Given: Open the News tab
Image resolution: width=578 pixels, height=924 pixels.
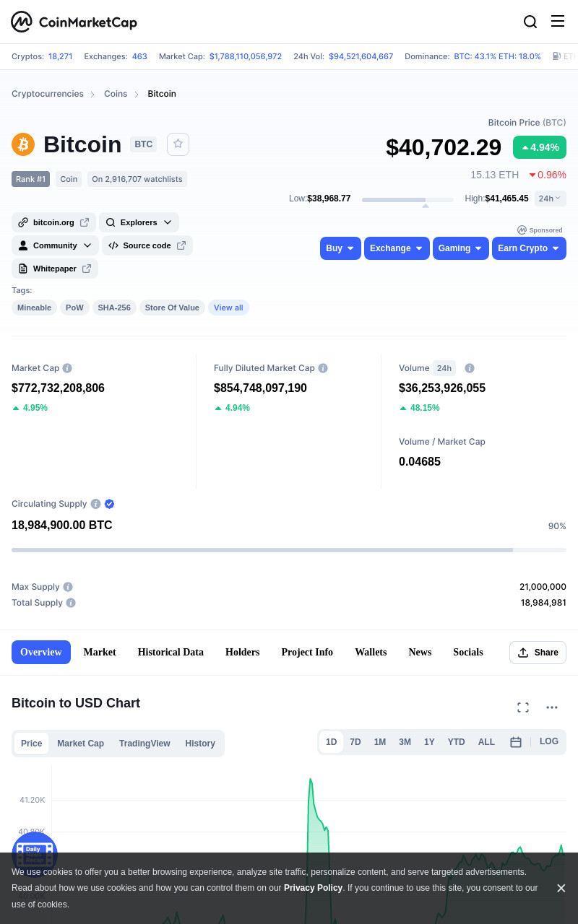Looking at the screenshot, I should tap(420, 652).
